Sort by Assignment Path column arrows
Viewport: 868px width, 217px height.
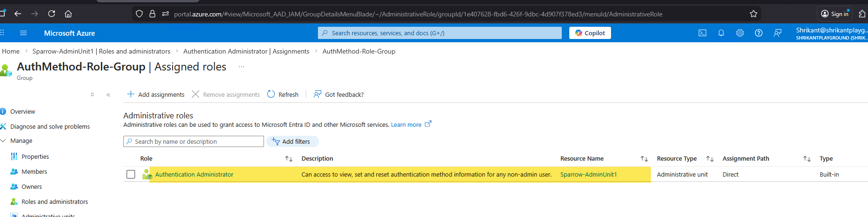coord(807,159)
